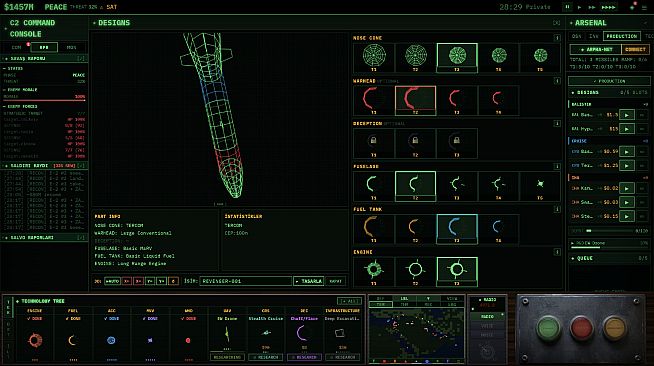654x366 pixels.
Task: Choose the T3 engine part
Action: coord(457,272)
